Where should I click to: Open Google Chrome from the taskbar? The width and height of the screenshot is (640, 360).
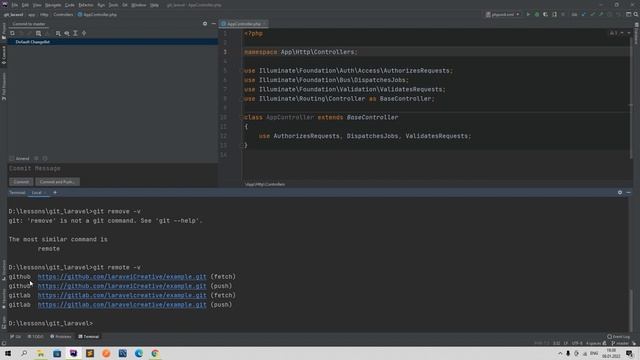[155, 353]
